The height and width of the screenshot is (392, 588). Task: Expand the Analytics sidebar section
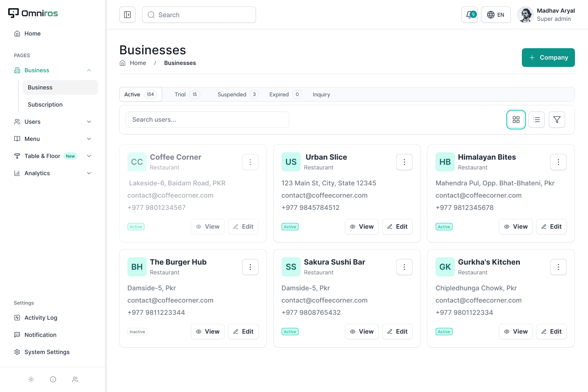pos(89,173)
